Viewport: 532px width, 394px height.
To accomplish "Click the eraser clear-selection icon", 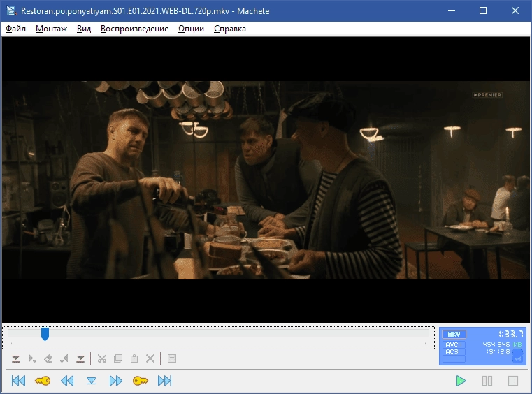I will click(x=48, y=358).
